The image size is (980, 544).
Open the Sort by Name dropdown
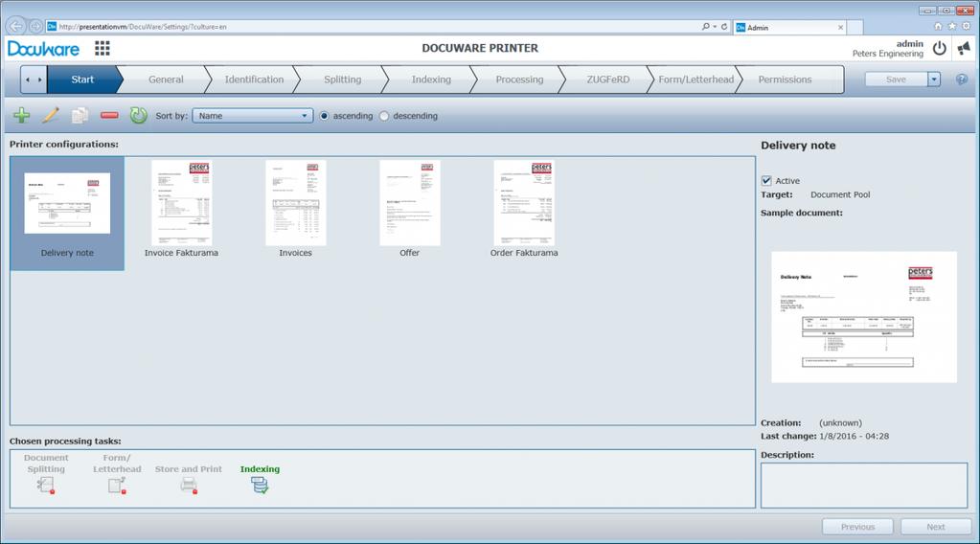253,116
